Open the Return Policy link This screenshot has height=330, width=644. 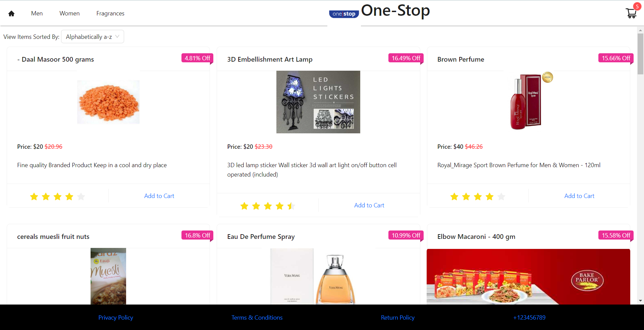(x=397, y=317)
